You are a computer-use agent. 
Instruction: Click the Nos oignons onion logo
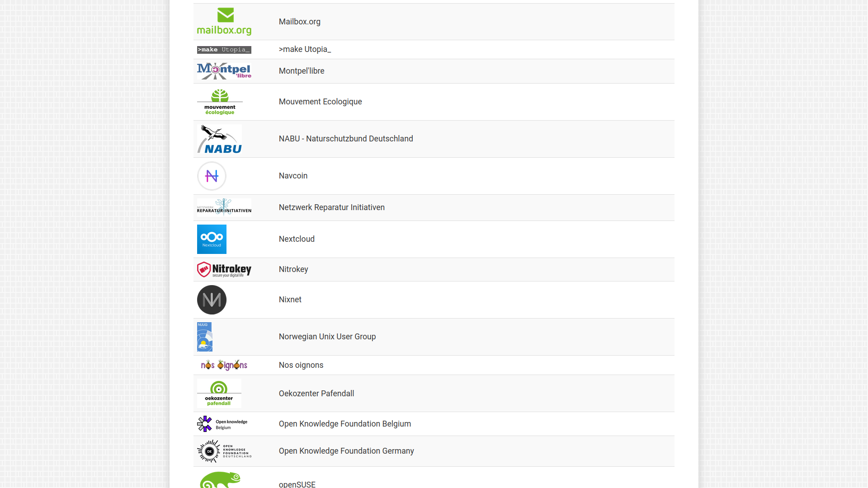click(224, 365)
